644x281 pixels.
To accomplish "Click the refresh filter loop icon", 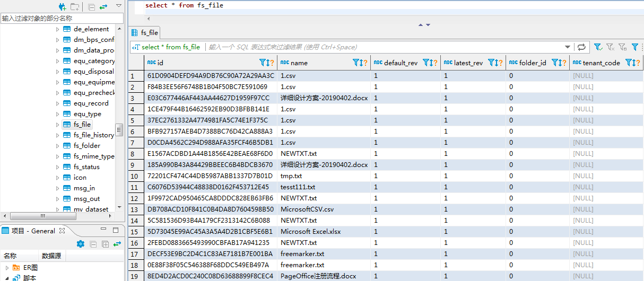I will [x=581, y=47].
